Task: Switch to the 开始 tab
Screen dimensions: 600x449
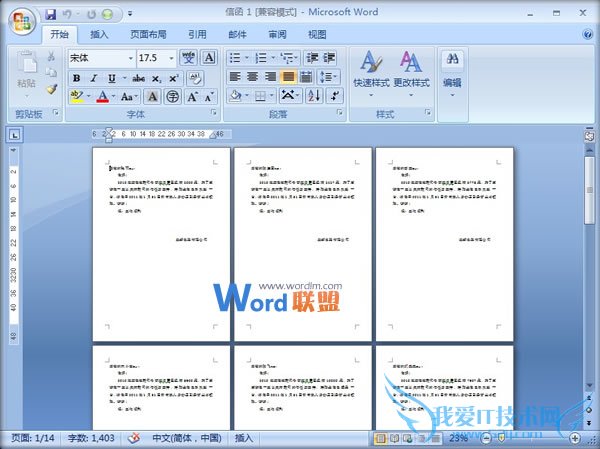Action: click(x=60, y=34)
